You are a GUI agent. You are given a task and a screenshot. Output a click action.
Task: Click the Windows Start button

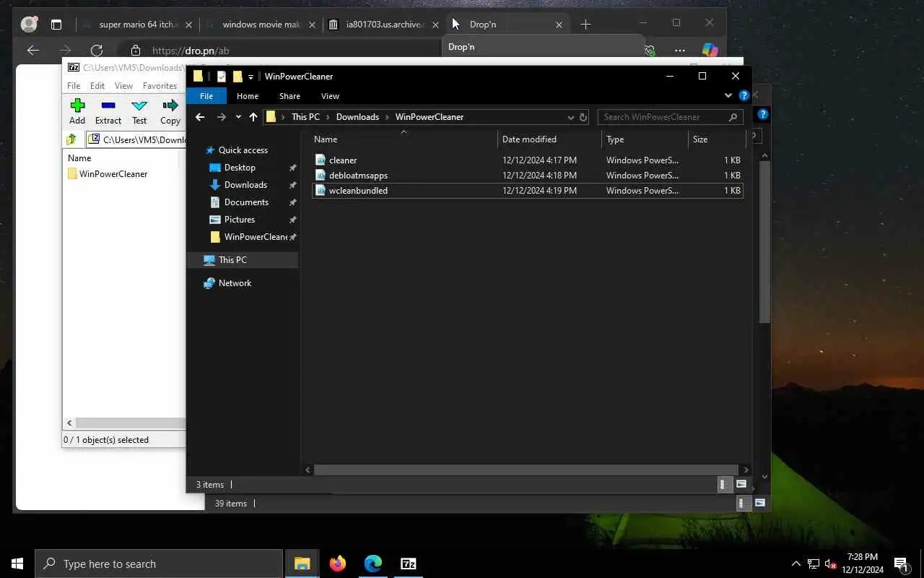click(x=17, y=564)
